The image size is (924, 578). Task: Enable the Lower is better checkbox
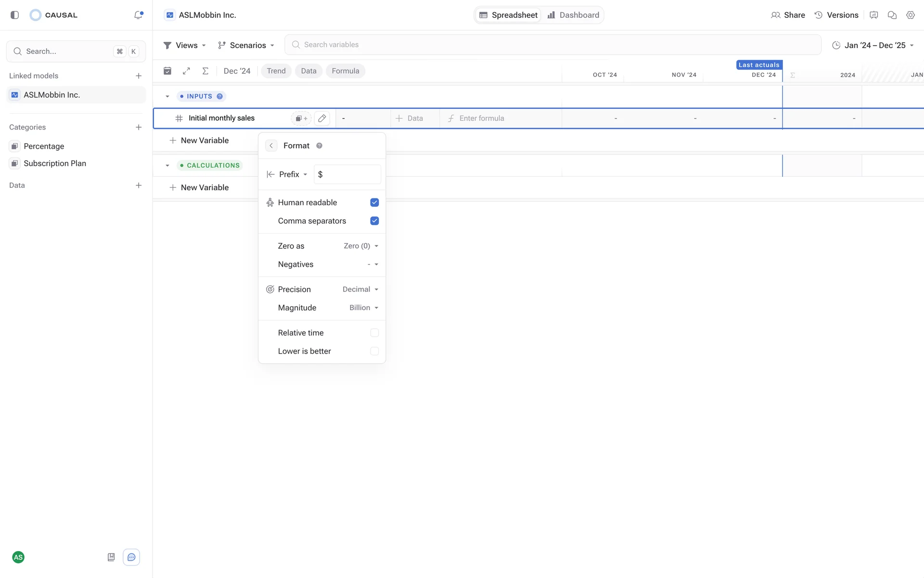pos(374,351)
